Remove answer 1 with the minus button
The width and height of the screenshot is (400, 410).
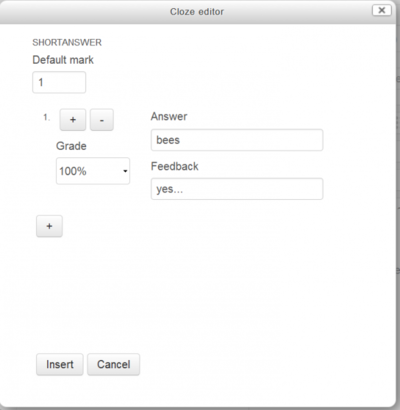tap(102, 120)
